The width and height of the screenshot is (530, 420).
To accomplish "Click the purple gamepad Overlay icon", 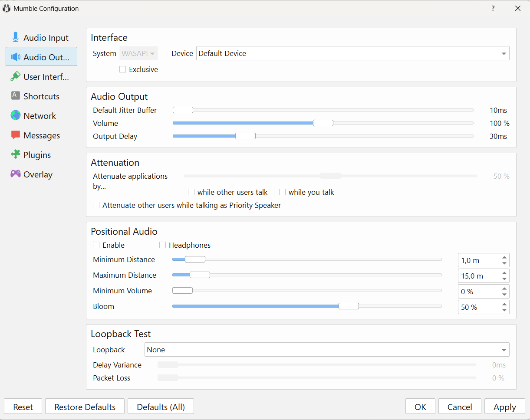I will point(16,174).
